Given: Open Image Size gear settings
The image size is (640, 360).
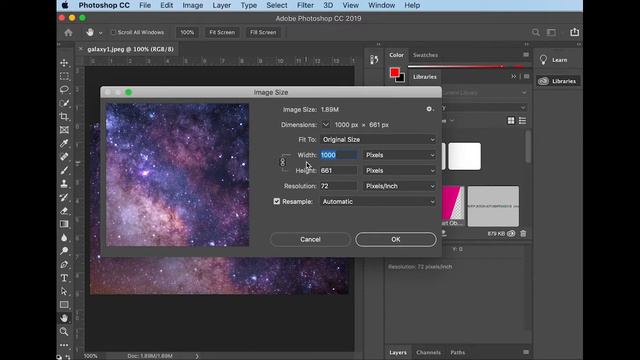Looking at the screenshot, I should point(429,109).
